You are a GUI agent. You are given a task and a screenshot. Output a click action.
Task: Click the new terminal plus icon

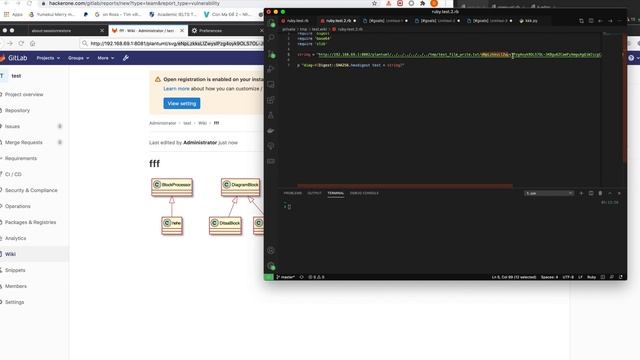point(581,193)
